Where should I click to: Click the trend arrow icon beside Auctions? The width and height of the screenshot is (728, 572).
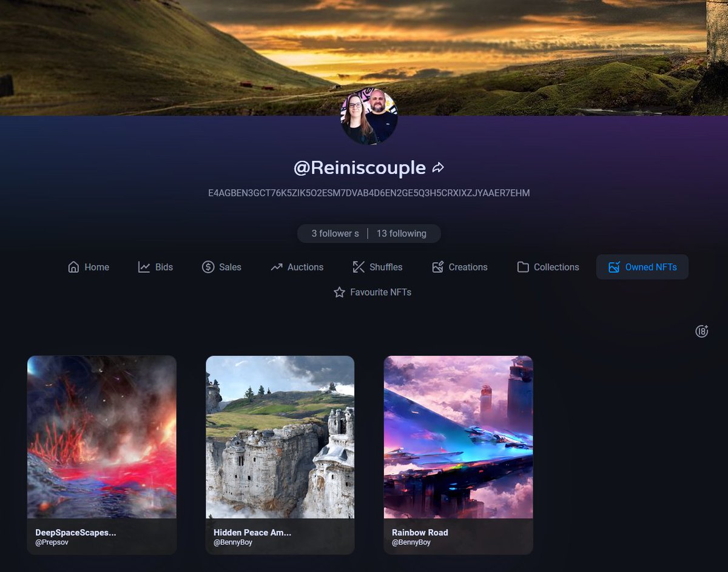[x=277, y=267]
